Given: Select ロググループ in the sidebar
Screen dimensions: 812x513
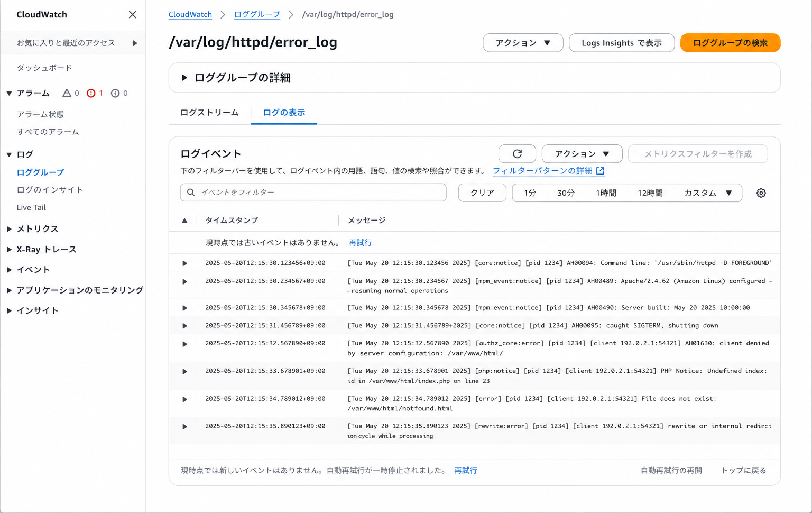Looking at the screenshot, I should [40, 172].
